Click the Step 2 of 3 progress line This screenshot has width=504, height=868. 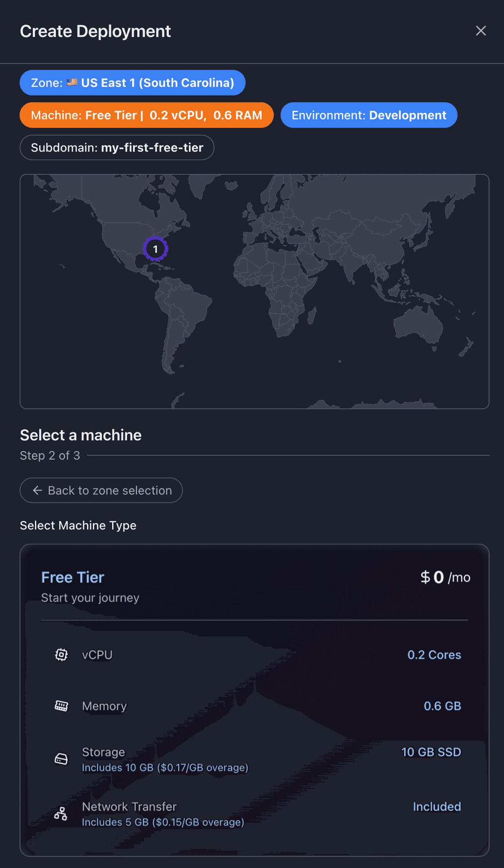click(x=50, y=455)
